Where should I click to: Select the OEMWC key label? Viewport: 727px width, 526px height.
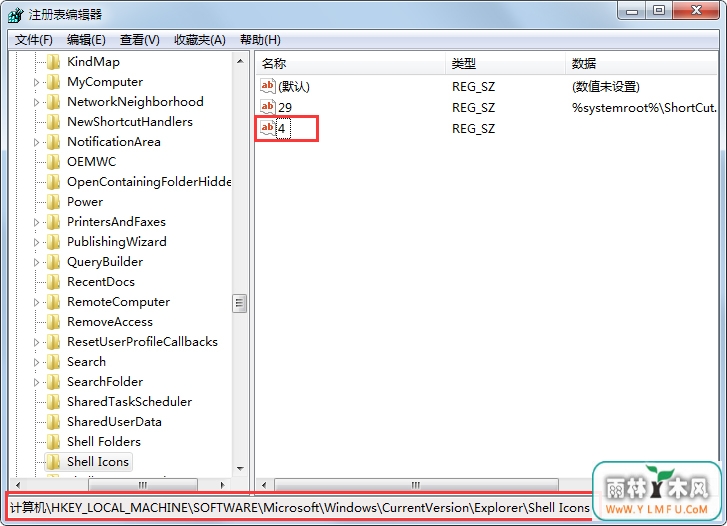[x=92, y=161]
